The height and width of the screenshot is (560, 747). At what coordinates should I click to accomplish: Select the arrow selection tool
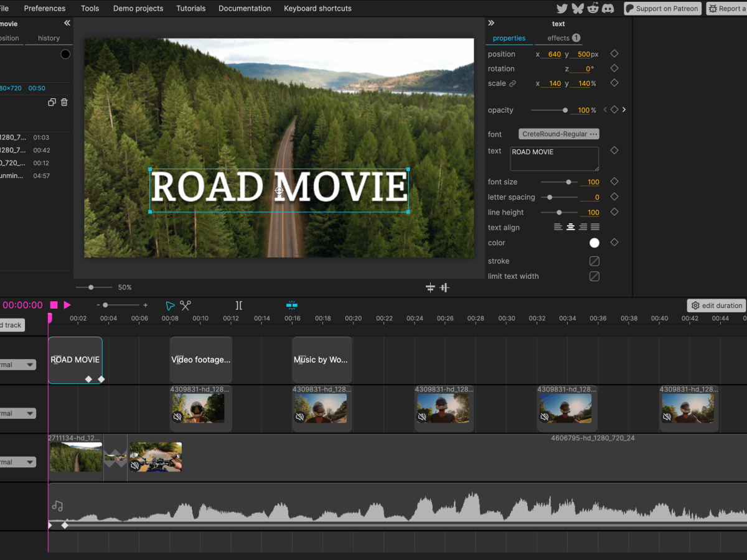point(170,306)
